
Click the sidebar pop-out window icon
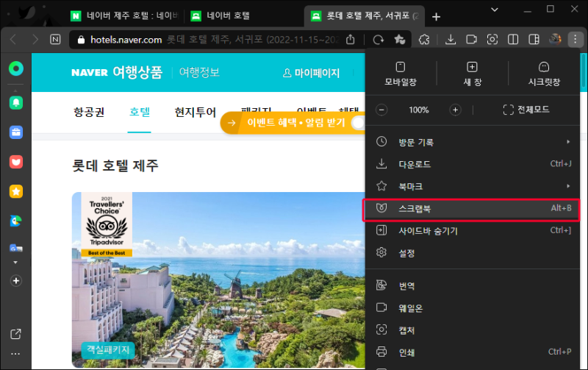pos(15,334)
